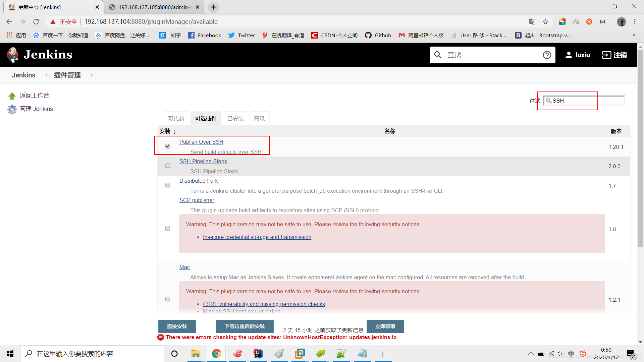The height and width of the screenshot is (362, 644).
Task: Click the 直接安装 button
Action: click(x=177, y=326)
